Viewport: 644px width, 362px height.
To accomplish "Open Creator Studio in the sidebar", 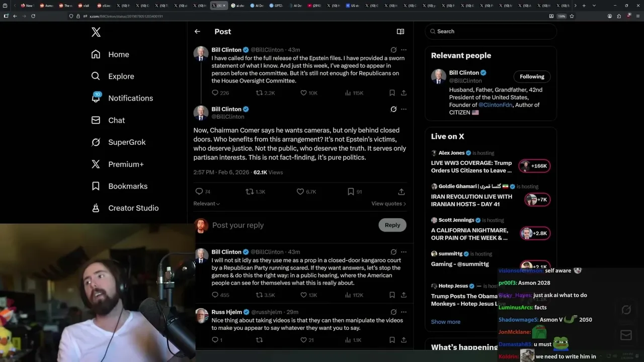I will [125, 208].
